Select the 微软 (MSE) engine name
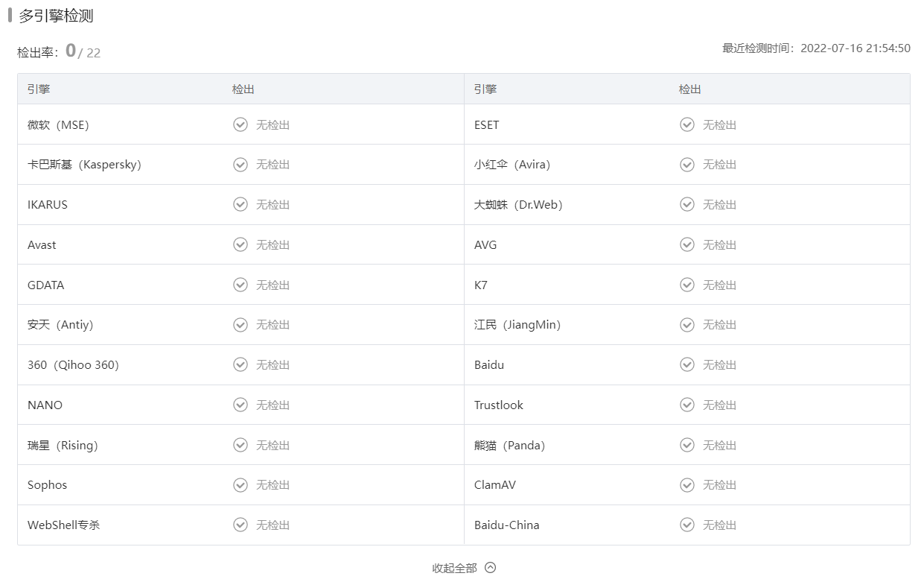 tap(58, 124)
